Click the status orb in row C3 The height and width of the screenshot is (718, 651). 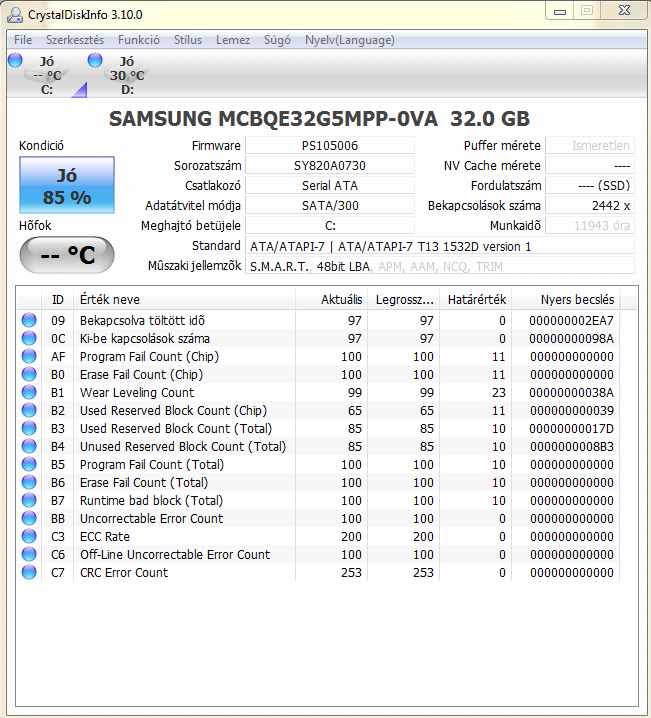[x=29, y=536]
